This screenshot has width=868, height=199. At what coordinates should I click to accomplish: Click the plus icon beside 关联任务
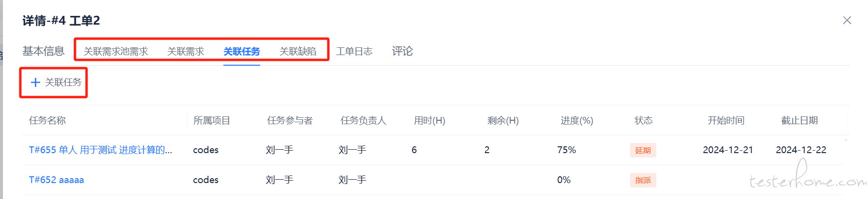pos(35,83)
